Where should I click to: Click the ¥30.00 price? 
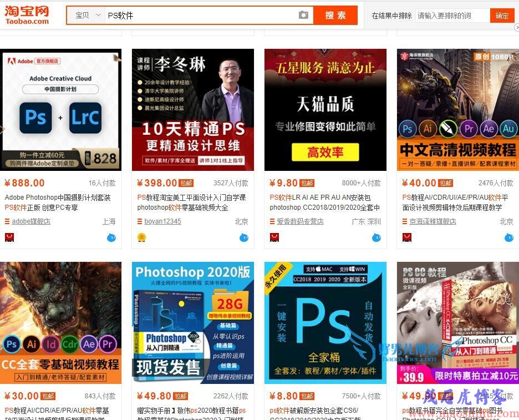tap(22, 396)
